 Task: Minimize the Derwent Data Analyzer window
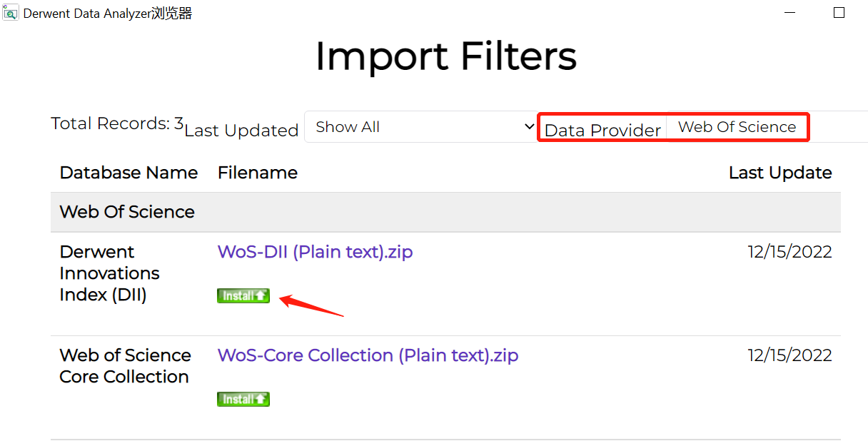point(789,13)
